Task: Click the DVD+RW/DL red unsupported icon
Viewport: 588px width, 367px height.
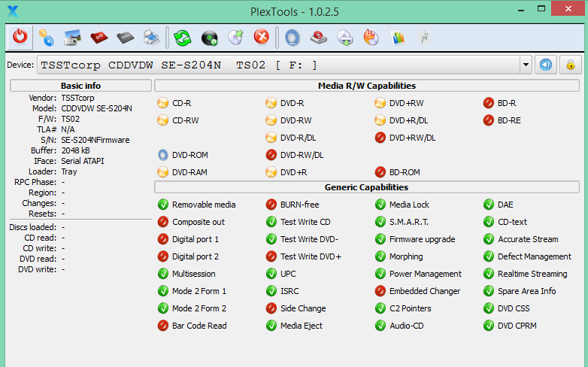Action: click(x=380, y=138)
